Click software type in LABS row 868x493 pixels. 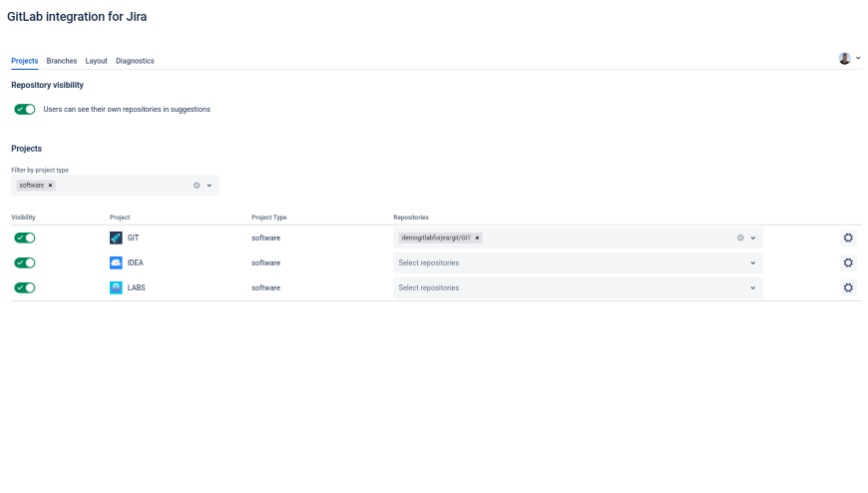[265, 287]
